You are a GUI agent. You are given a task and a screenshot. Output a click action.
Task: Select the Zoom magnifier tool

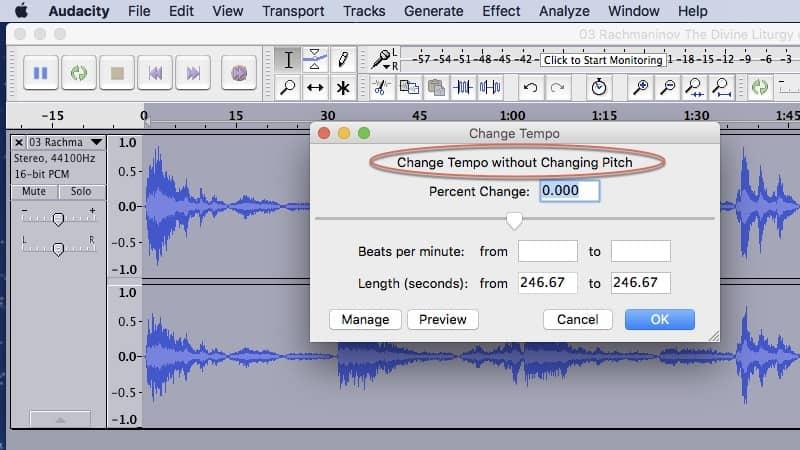(288, 87)
